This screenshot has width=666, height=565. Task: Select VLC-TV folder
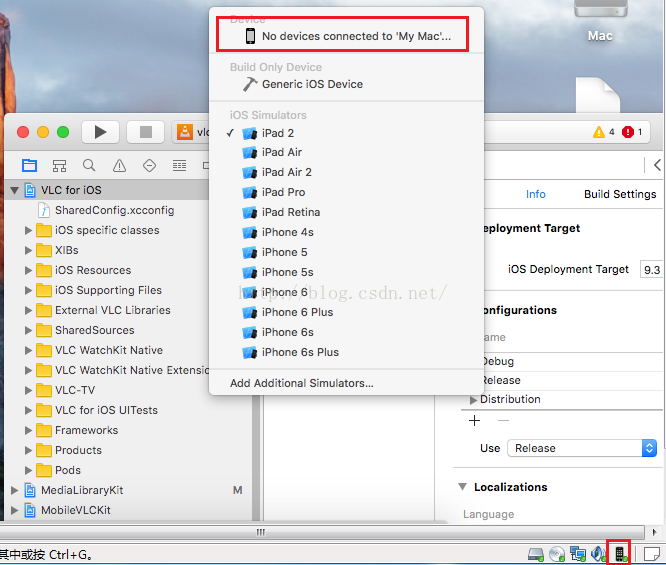[75, 390]
